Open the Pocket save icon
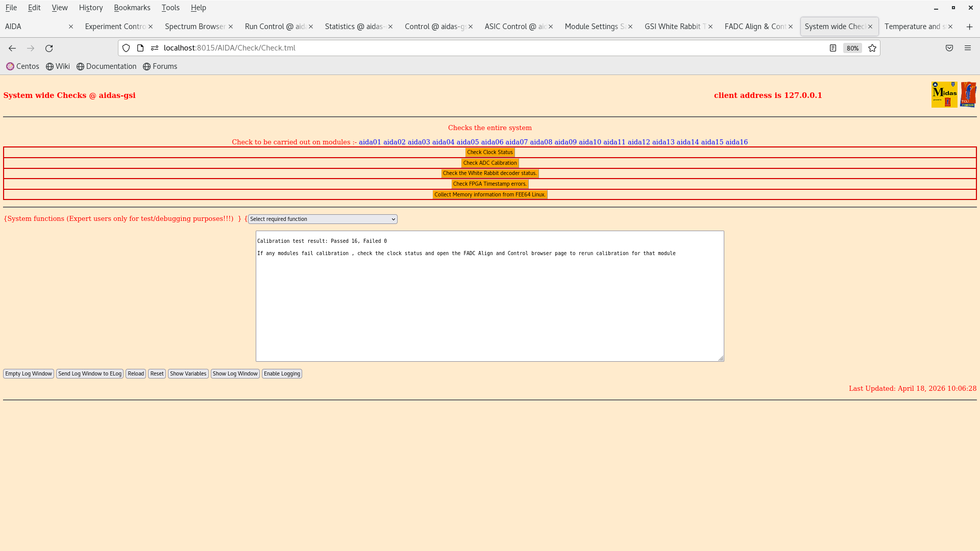980x551 pixels. [949, 48]
